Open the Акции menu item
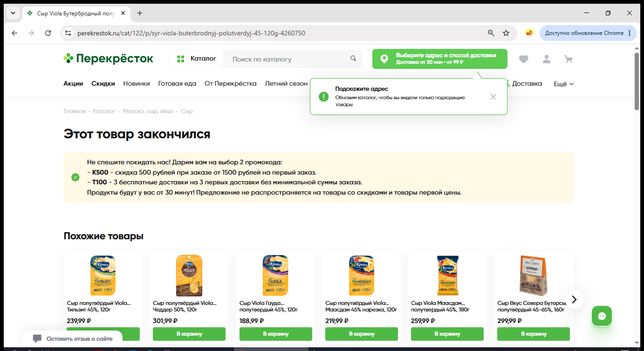 (73, 84)
